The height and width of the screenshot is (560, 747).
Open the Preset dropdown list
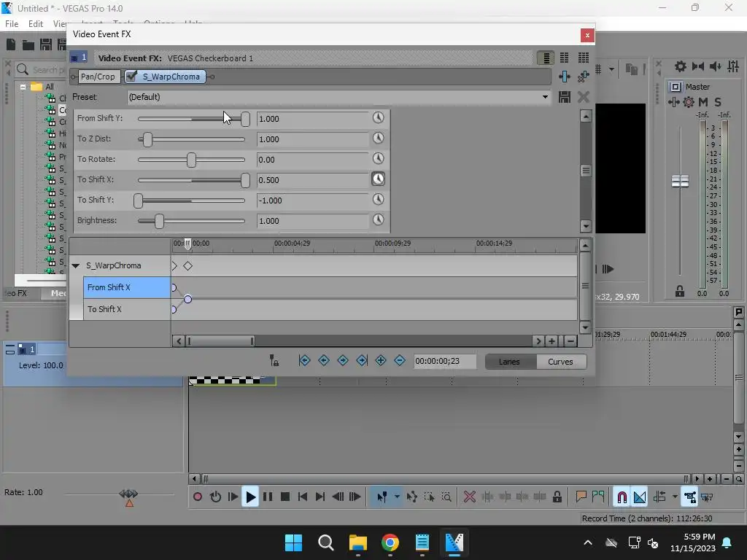click(x=545, y=97)
